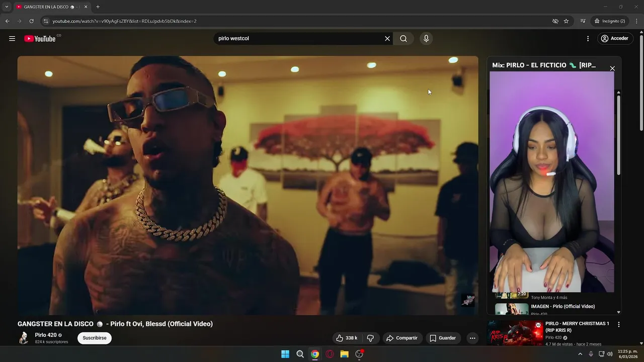Screen dimensions: 644x362
Task: Open Chrome three-dot menu
Action: click(636, 21)
